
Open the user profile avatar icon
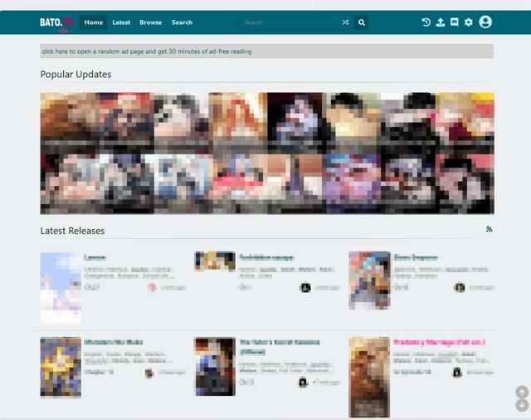point(485,22)
